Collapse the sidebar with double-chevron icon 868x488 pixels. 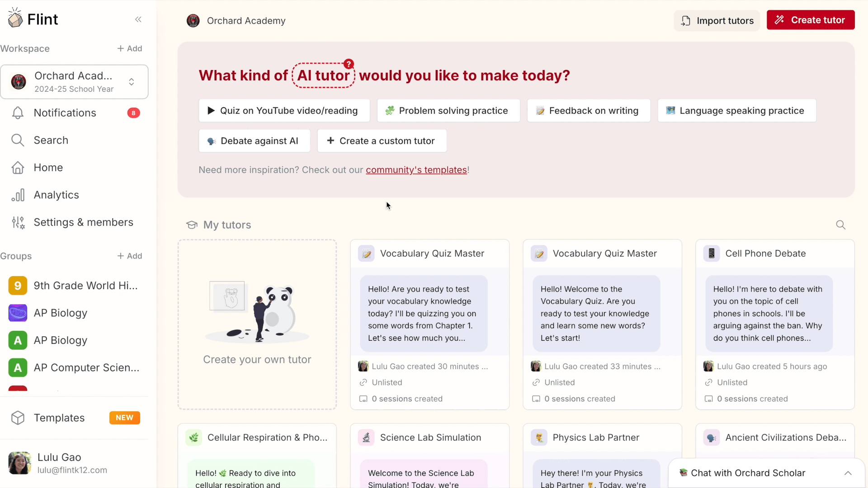point(138,19)
